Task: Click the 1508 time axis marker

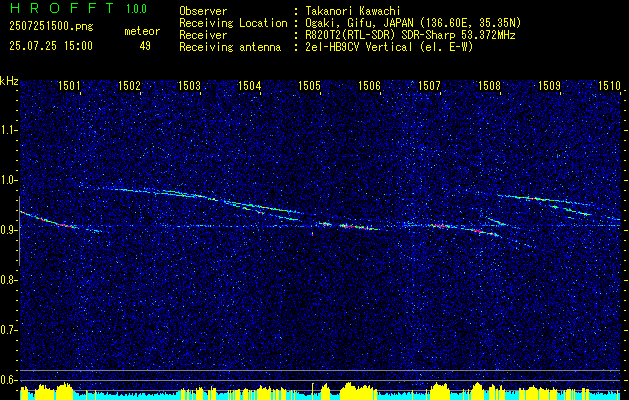Action: pos(489,85)
